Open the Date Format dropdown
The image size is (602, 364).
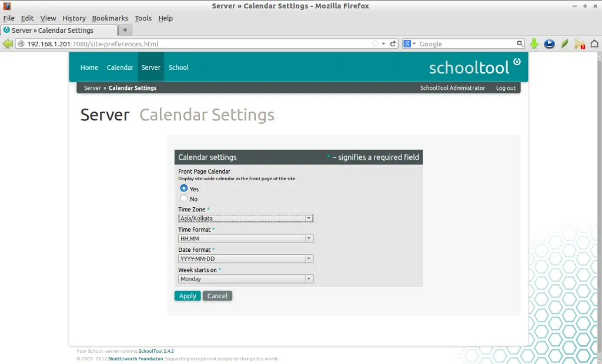pos(309,258)
